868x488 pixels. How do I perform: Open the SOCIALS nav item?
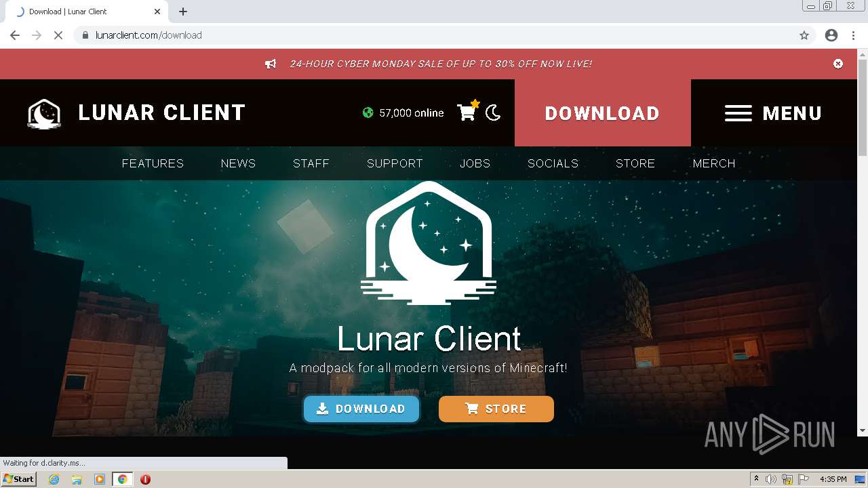553,163
